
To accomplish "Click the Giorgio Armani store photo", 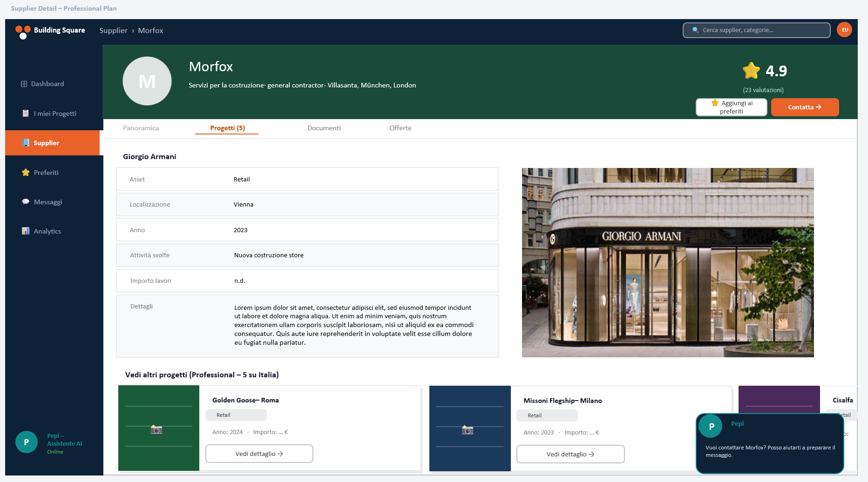I will (668, 263).
